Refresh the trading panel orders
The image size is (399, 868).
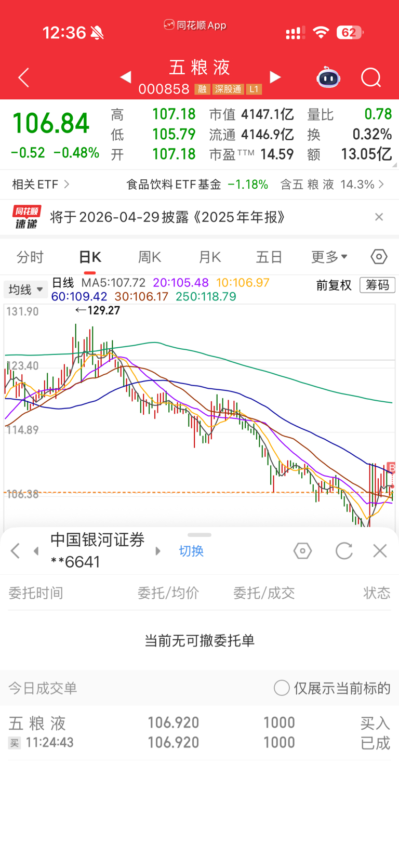coord(344,551)
